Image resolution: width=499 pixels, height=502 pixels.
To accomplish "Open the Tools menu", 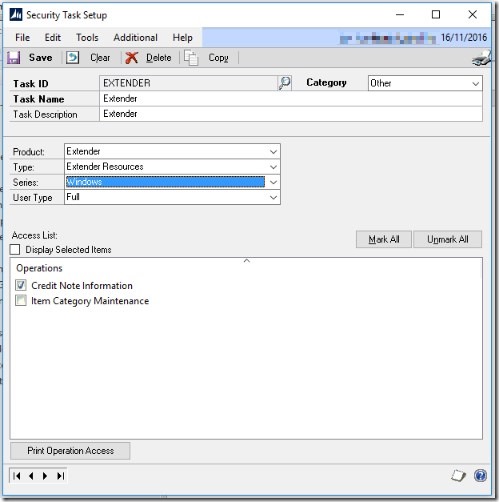I will click(87, 38).
